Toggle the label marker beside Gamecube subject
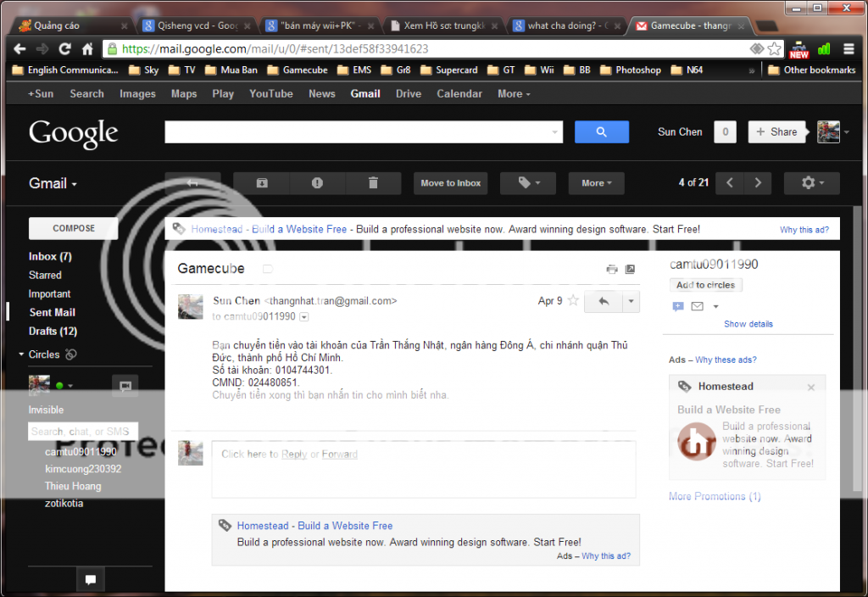The width and height of the screenshot is (868, 597). point(267,269)
